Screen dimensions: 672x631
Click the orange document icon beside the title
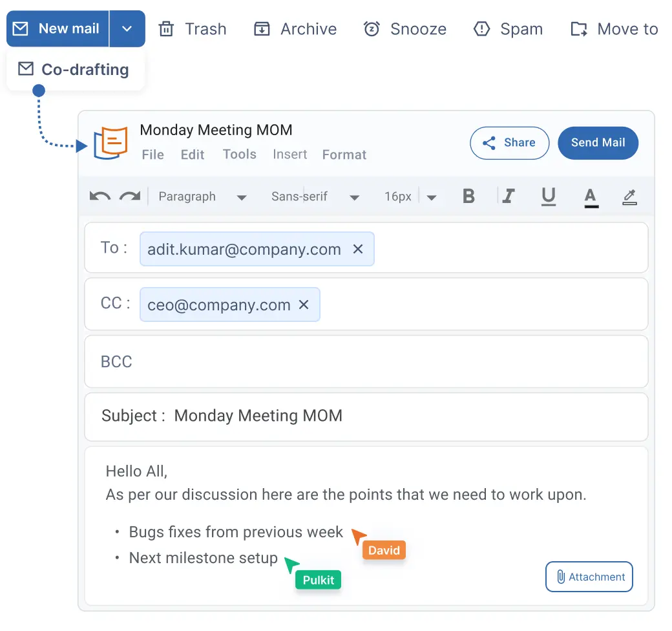pyautogui.click(x=111, y=143)
